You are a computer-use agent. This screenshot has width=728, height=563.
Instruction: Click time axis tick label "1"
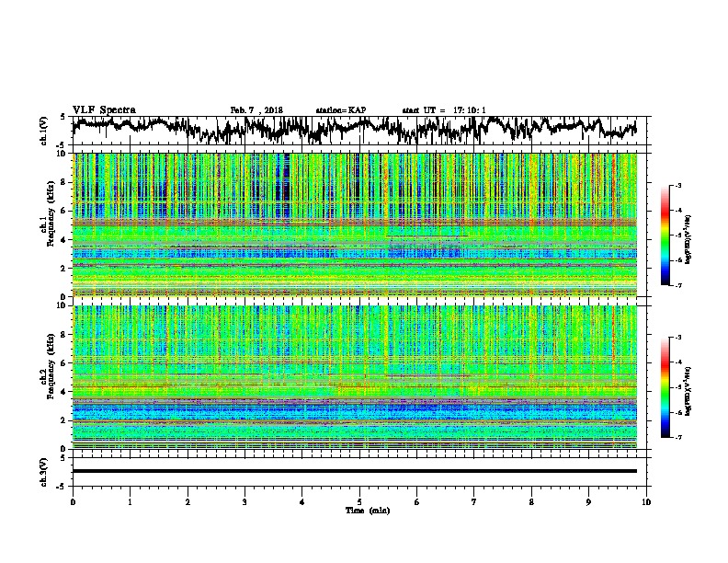[130, 502]
